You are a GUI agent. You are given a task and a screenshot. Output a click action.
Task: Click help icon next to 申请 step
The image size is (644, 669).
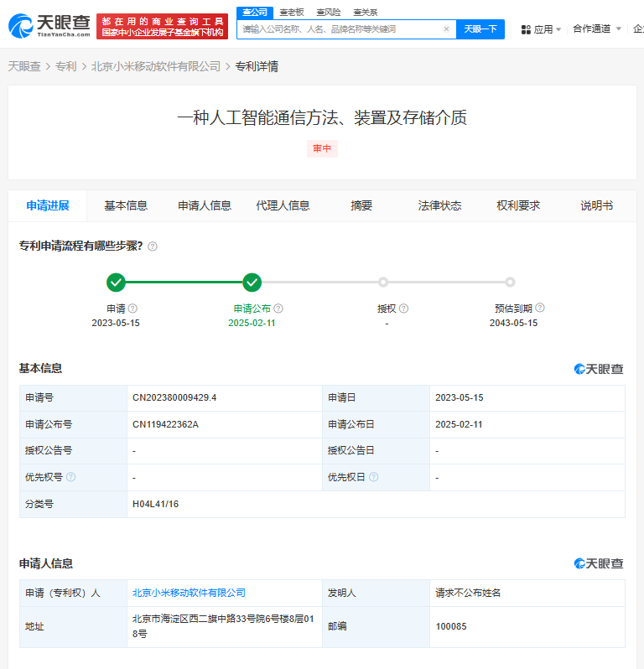(x=132, y=309)
